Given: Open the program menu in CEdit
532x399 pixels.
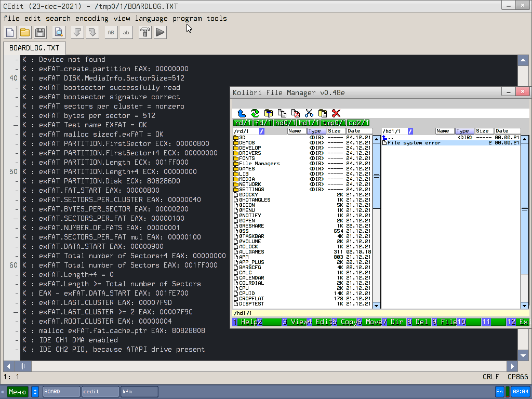Looking at the screenshot, I should pyautogui.click(x=187, y=18).
